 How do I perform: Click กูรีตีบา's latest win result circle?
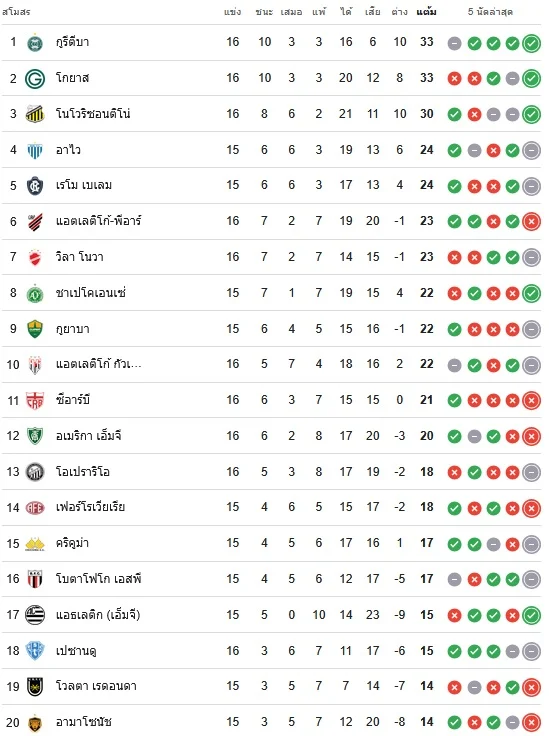(x=532, y=43)
